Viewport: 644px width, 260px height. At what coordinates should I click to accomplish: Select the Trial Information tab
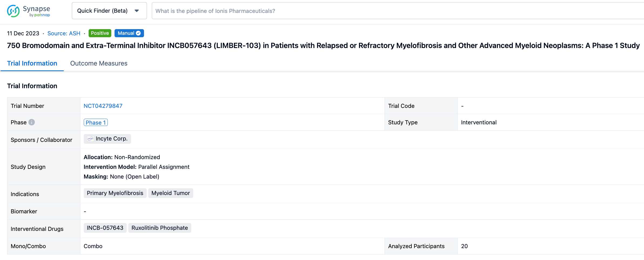tap(32, 63)
